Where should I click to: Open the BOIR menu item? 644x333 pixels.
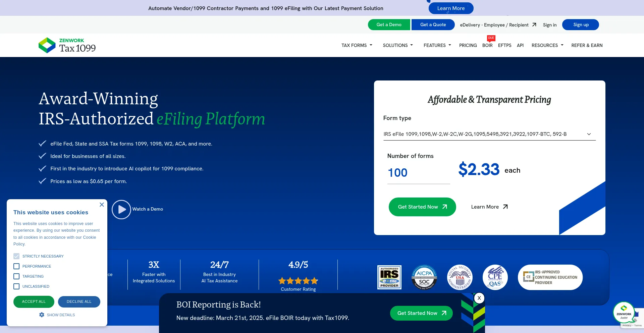pyautogui.click(x=487, y=45)
